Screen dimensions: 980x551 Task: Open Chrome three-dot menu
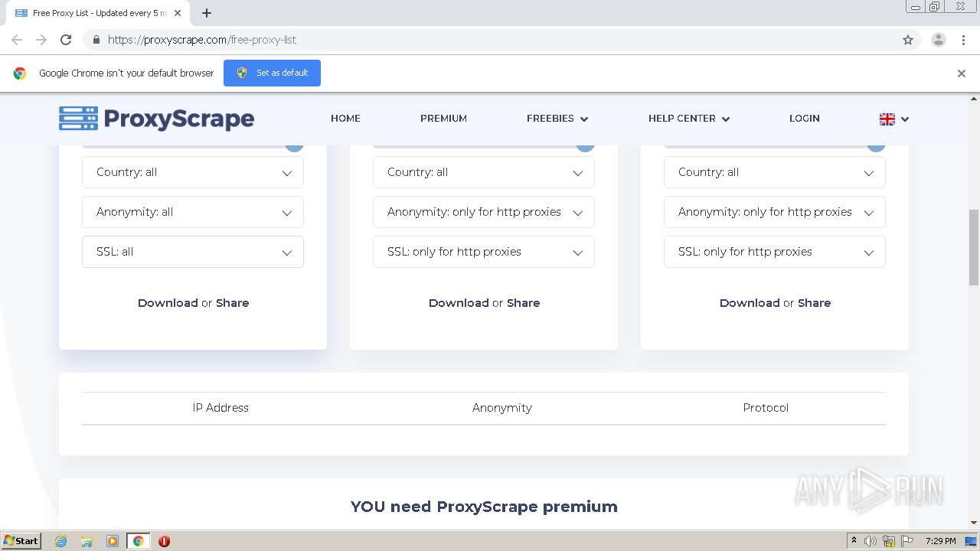pyautogui.click(x=963, y=40)
